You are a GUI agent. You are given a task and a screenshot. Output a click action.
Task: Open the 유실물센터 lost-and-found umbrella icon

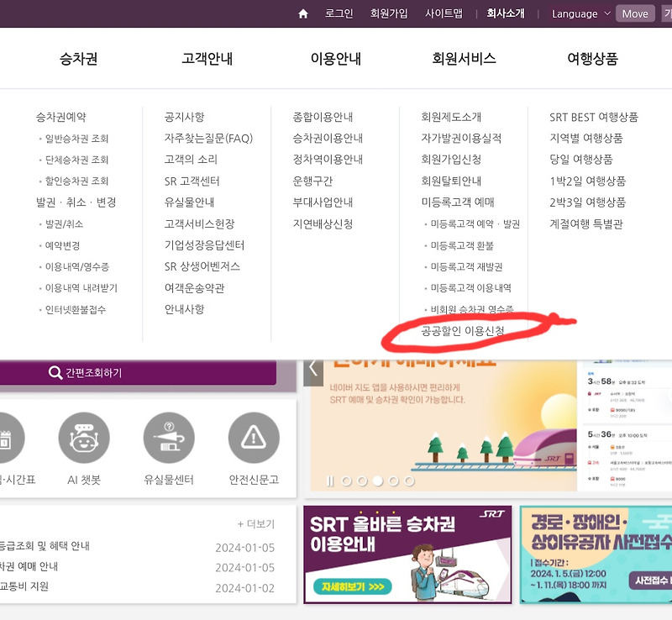[168, 437]
